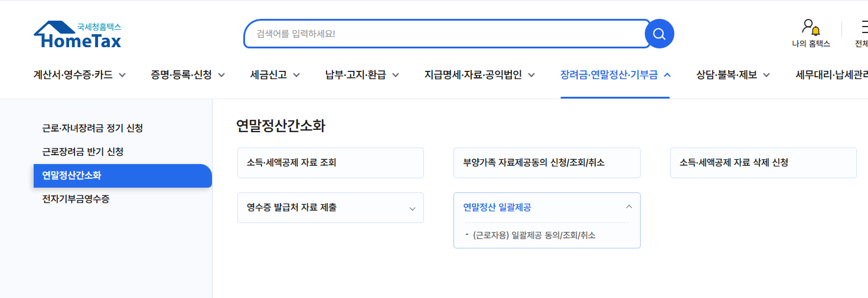Click the magnifier search button
This screenshot has height=298, width=868.
pos(659,34)
